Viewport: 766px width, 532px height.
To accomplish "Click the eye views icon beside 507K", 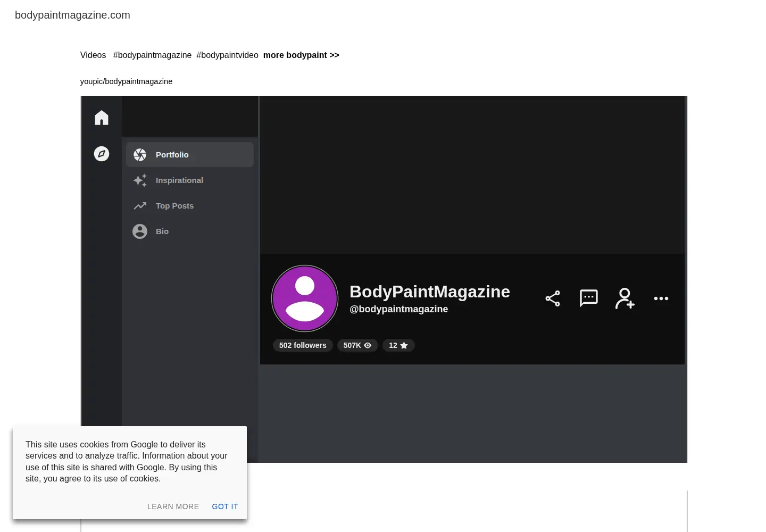I will (368, 345).
